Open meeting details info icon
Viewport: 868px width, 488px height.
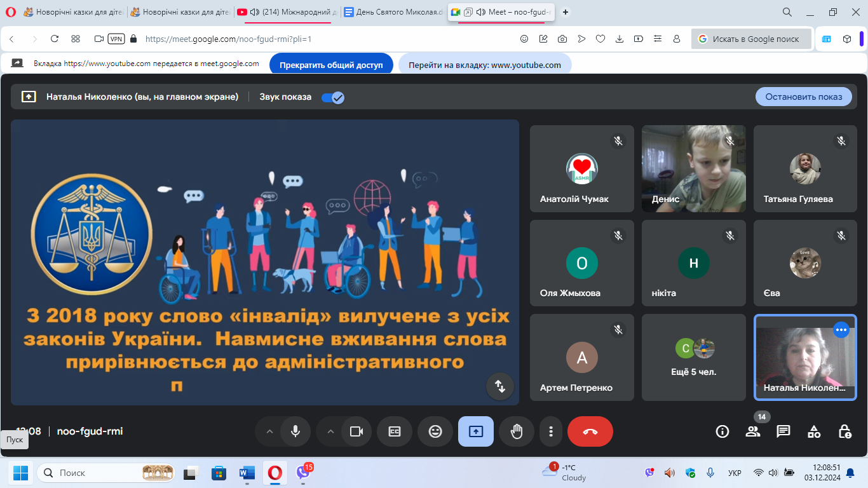[722, 431]
